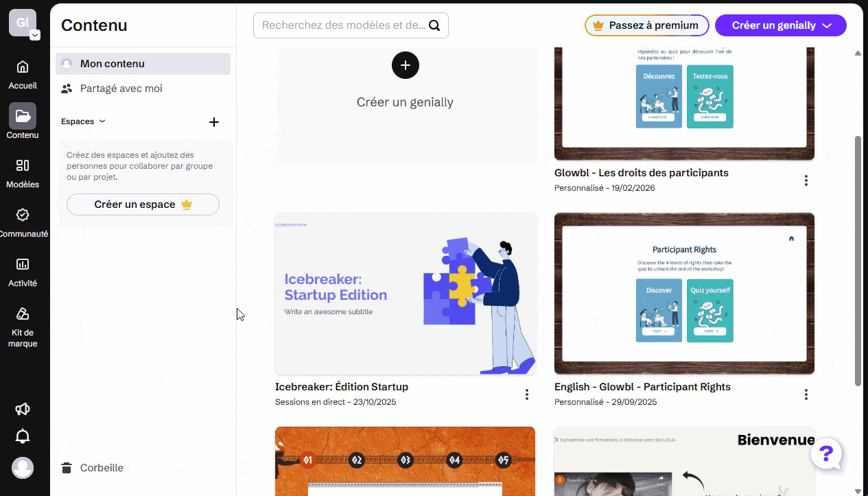This screenshot has width=868, height=496.
Task: Click the plus icon to add an espace
Action: pyautogui.click(x=214, y=122)
